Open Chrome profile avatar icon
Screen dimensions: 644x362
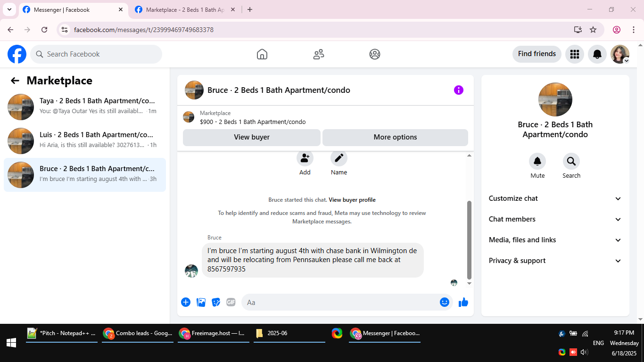point(617,30)
